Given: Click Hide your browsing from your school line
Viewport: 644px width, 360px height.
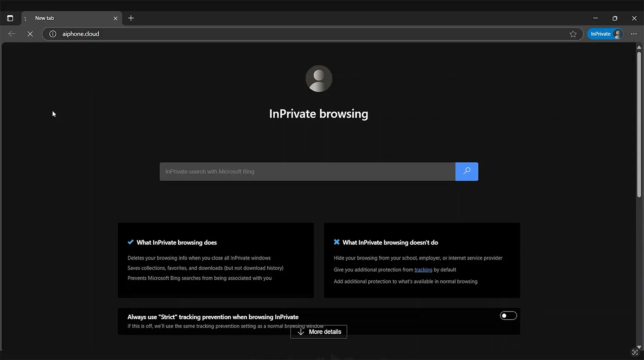Looking at the screenshot, I should point(418,258).
